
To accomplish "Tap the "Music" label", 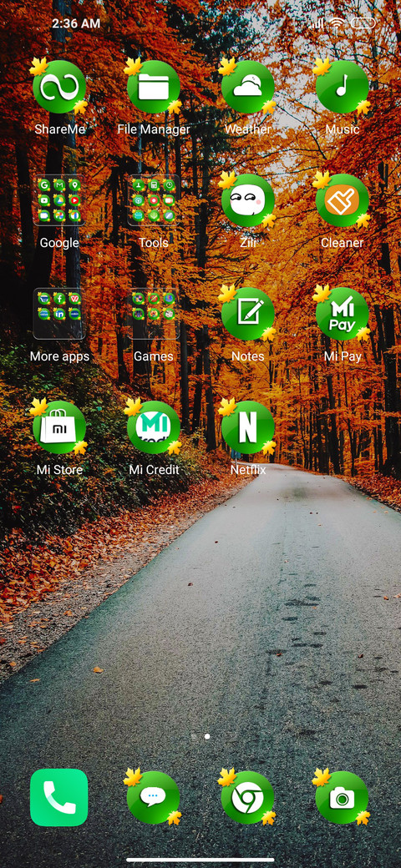I will 343,129.
